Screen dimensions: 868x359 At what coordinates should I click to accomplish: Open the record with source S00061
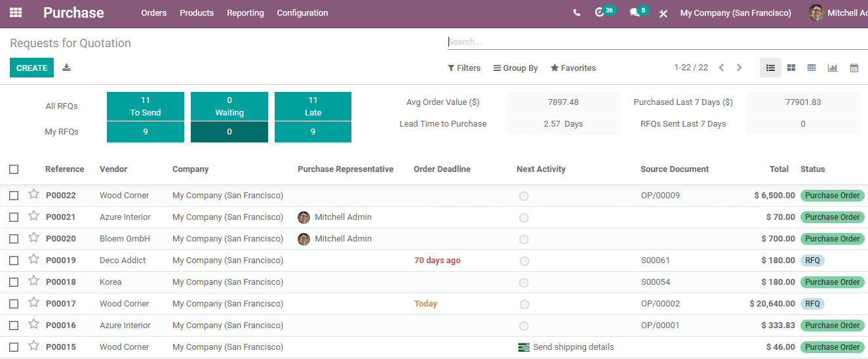coord(656,261)
